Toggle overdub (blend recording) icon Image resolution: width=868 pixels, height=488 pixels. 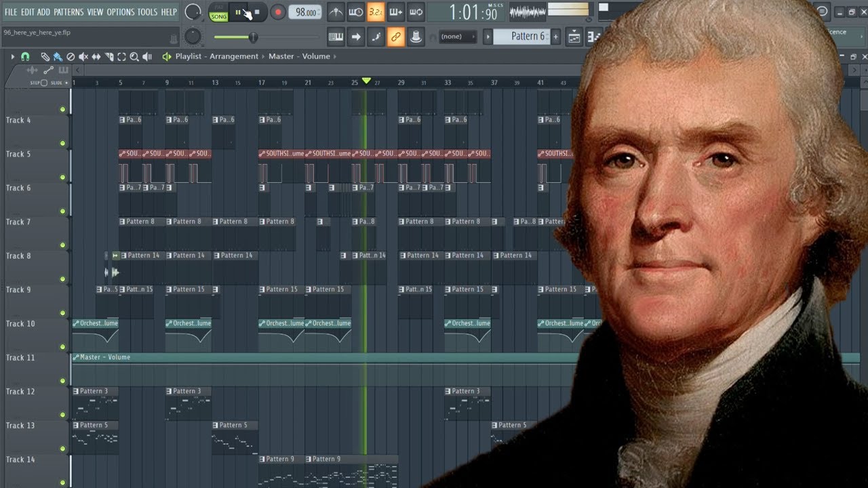click(x=396, y=12)
